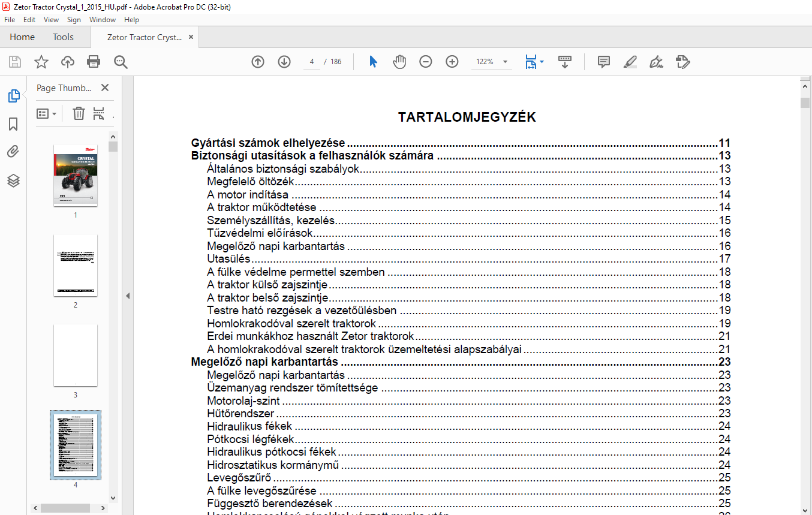Open the Find text magnifier tool
Screen dimensions: 812x515
pos(121,62)
